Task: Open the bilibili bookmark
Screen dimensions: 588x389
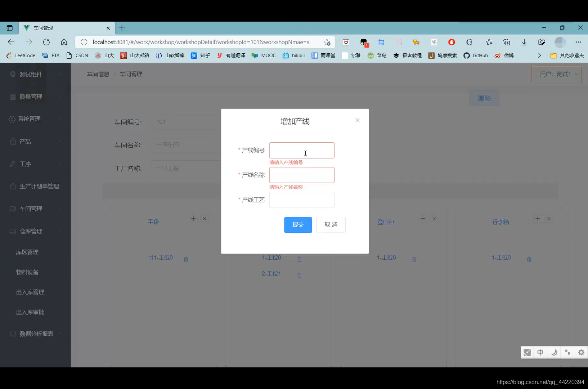Action: click(x=294, y=55)
